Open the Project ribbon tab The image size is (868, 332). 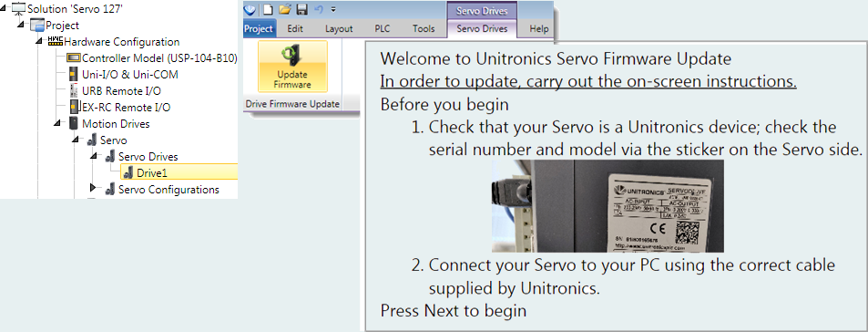(x=259, y=29)
